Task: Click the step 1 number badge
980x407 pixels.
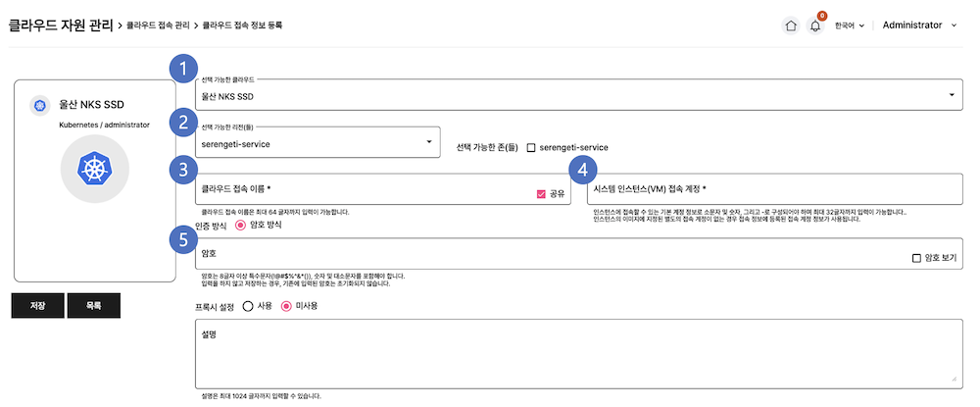Action: (x=179, y=70)
